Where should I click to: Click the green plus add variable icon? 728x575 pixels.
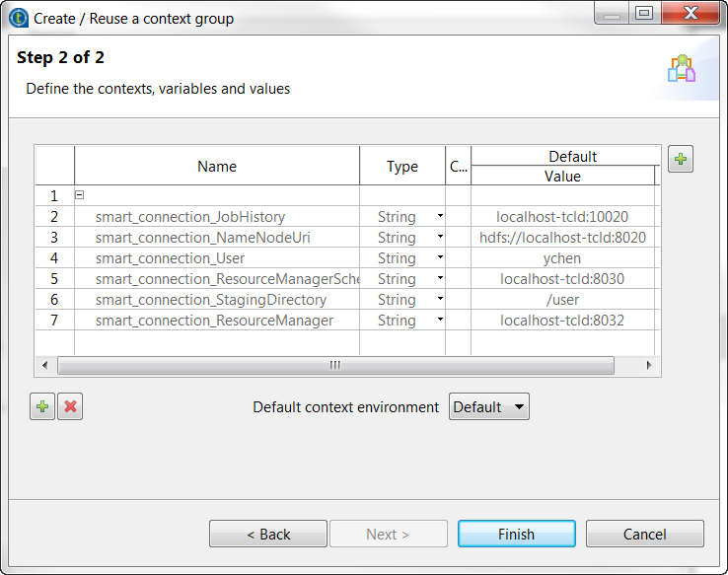pyautogui.click(x=42, y=407)
